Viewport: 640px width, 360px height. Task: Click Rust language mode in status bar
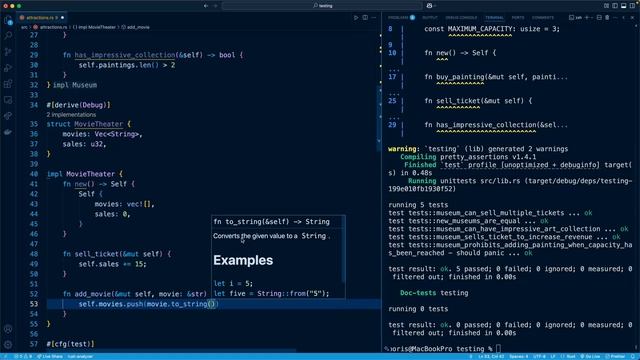(x=569, y=356)
